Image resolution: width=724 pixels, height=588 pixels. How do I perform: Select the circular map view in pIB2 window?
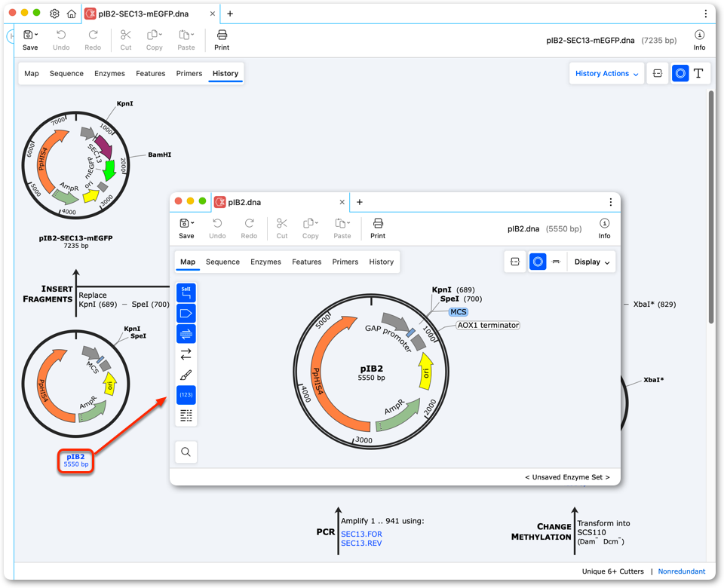pyautogui.click(x=538, y=262)
